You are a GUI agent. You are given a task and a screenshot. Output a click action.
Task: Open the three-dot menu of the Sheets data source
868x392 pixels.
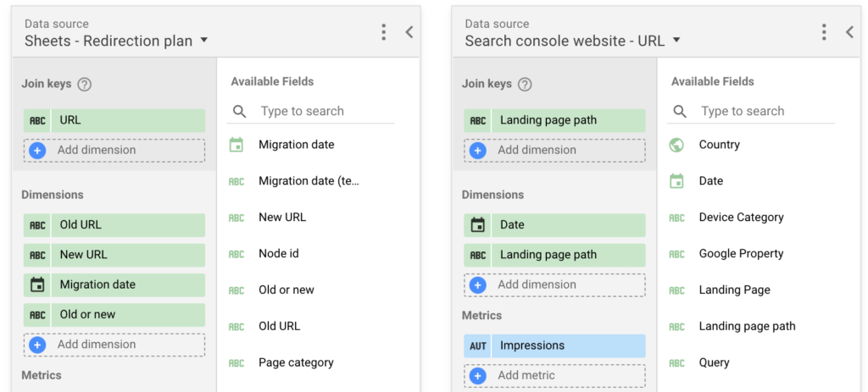pos(384,32)
